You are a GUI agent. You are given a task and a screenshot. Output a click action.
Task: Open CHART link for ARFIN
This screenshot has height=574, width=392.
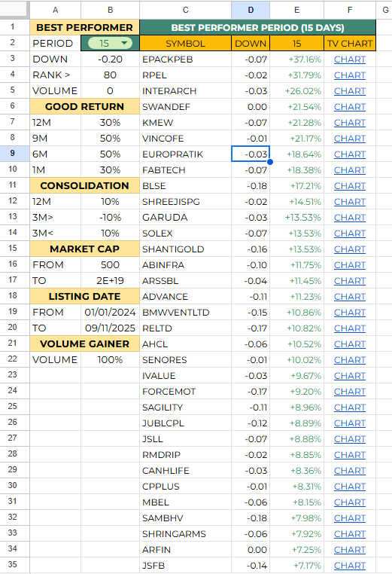pos(350,550)
